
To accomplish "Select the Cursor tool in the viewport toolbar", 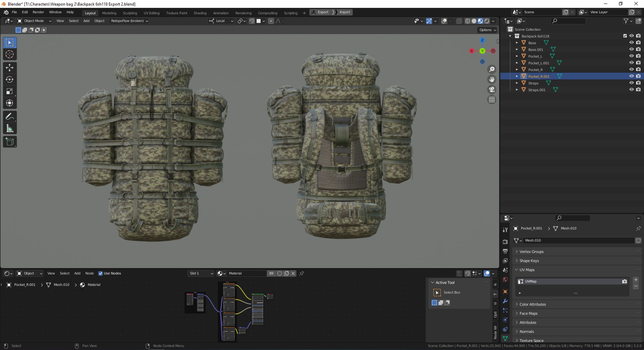I will pyautogui.click(x=9, y=54).
